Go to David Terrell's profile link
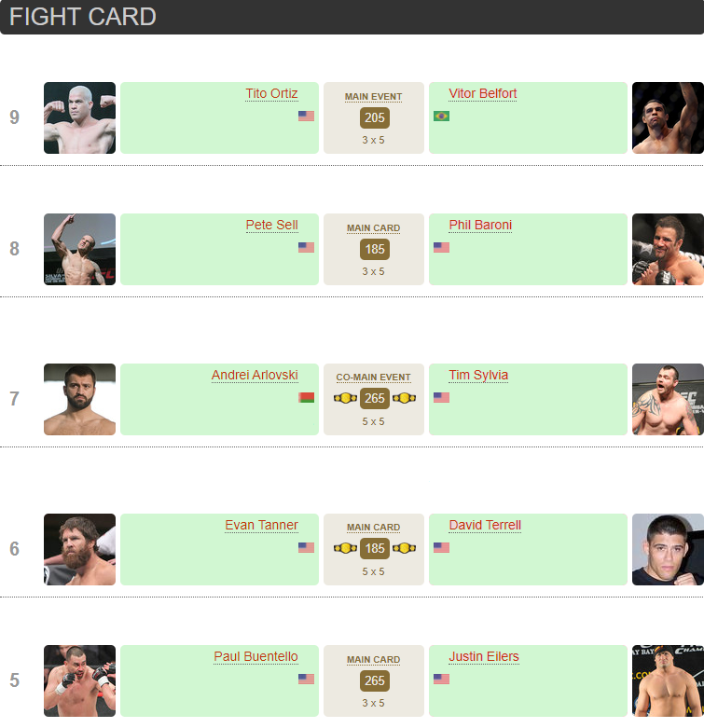Image resolution: width=704 pixels, height=728 pixels. tap(485, 525)
